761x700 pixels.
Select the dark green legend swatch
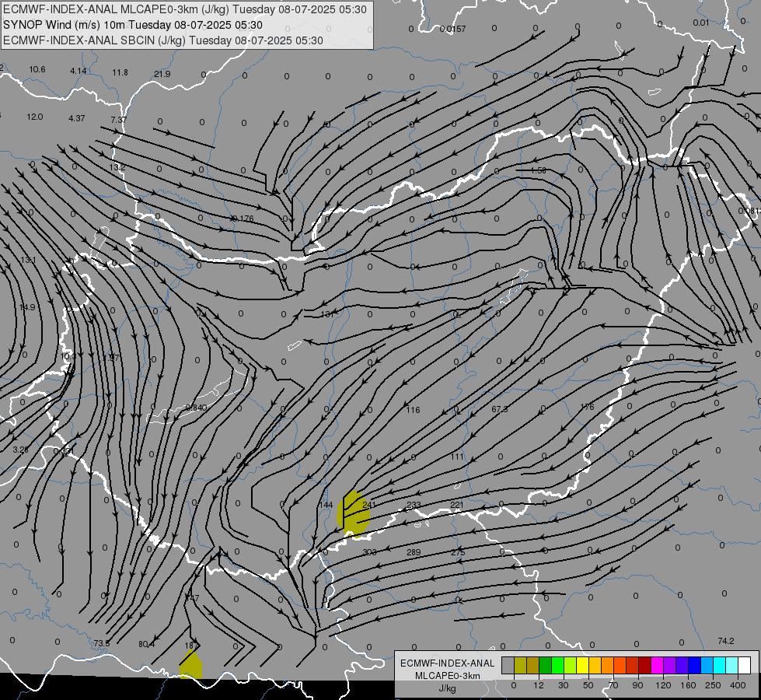tap(546, 665)
